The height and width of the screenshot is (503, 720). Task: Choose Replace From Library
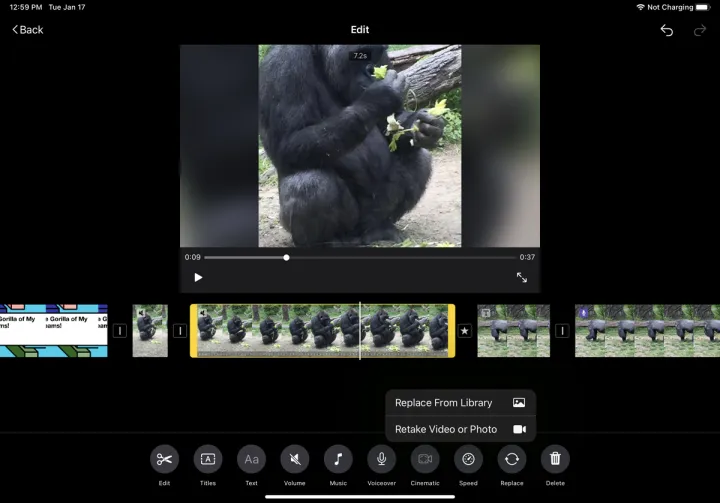(x=460, y=403)
